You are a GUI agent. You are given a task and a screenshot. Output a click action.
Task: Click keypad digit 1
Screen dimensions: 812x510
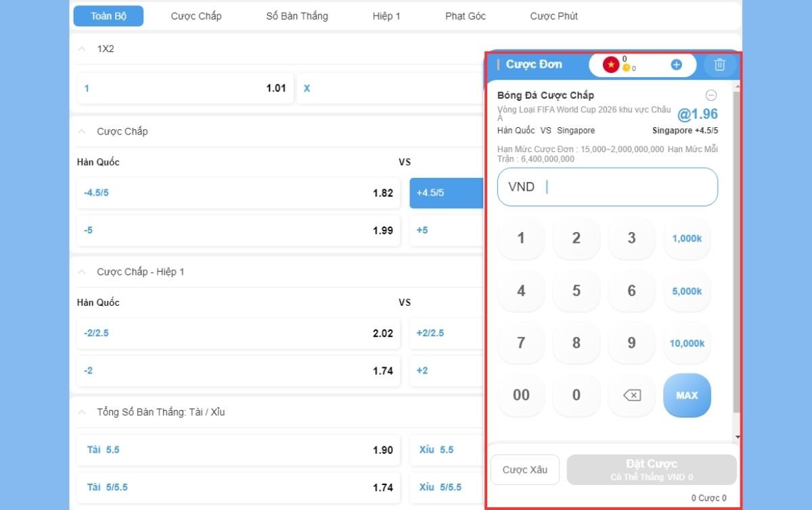pos(521,238)
